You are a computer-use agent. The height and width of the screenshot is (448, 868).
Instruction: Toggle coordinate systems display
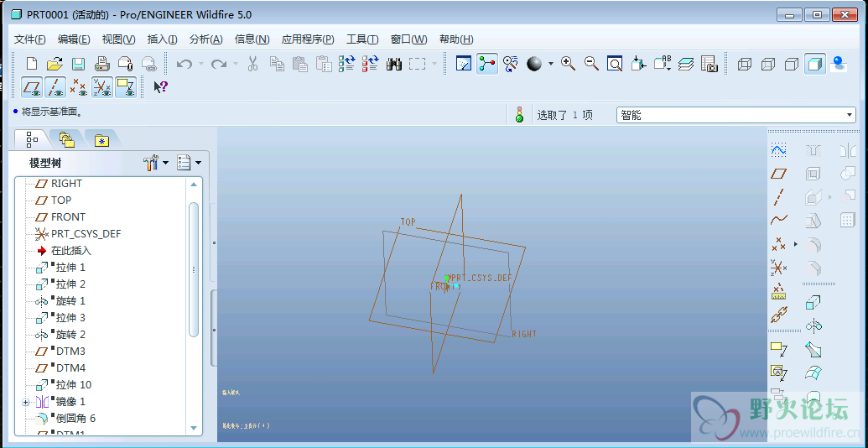pyautogui.click(x=102, y=87)
